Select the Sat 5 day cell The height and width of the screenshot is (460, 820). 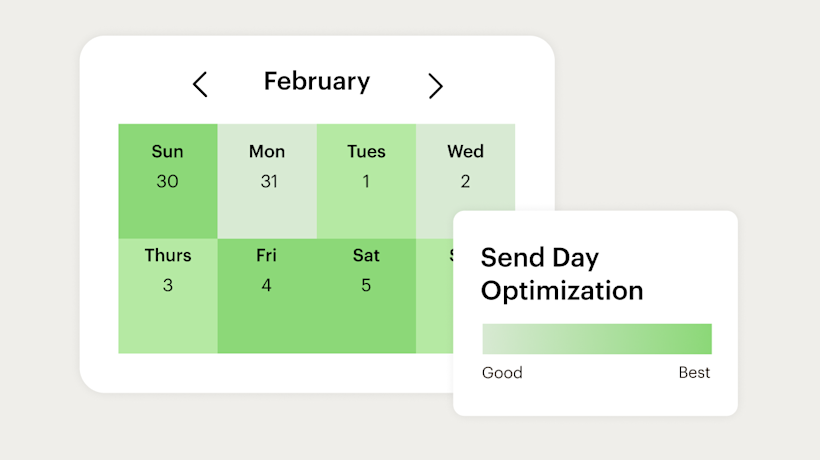tap(366, 296)
